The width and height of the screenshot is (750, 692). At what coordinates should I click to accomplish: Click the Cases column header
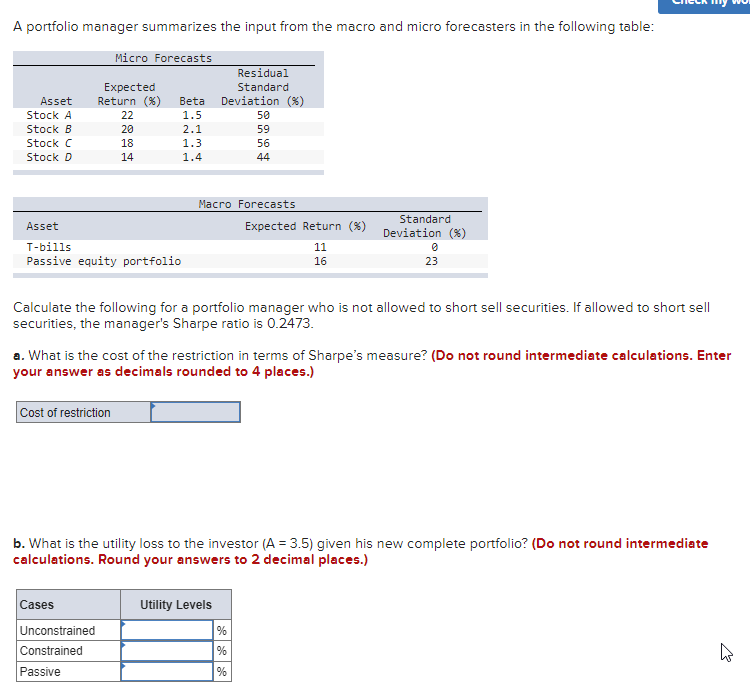(x=68, y=604)
